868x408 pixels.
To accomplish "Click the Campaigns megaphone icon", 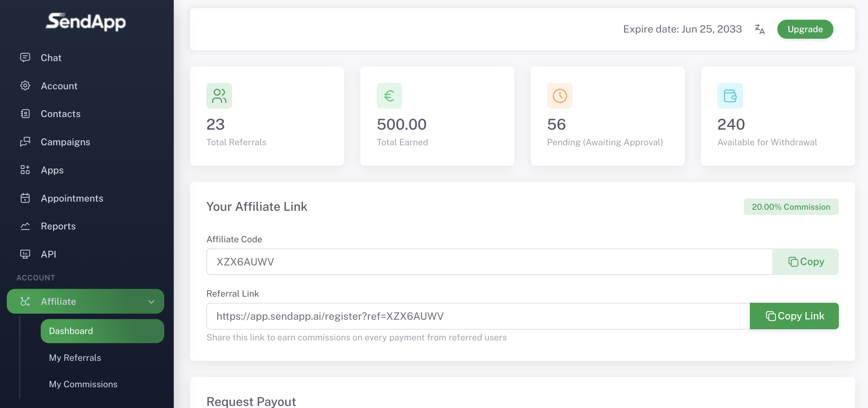I will click(25, 142).
